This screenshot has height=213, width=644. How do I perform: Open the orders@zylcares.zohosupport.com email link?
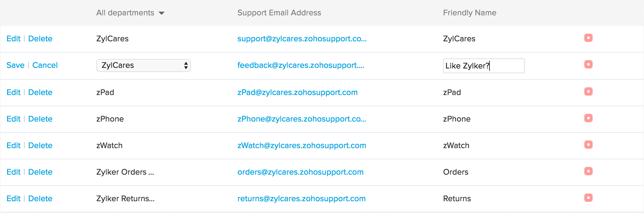point(300,172)
